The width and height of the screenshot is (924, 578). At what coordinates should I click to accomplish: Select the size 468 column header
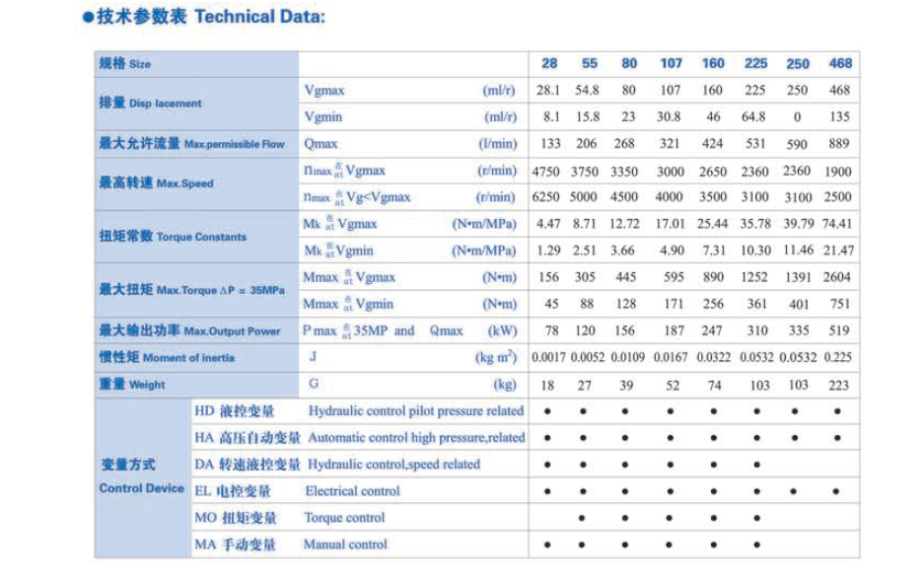tap(840, 64)
